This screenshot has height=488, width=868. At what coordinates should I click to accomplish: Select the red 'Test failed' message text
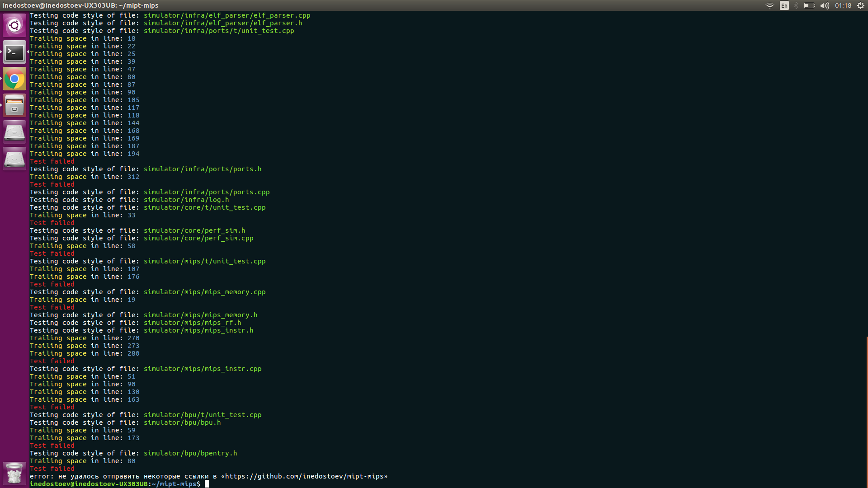click(x=52, y=161)
